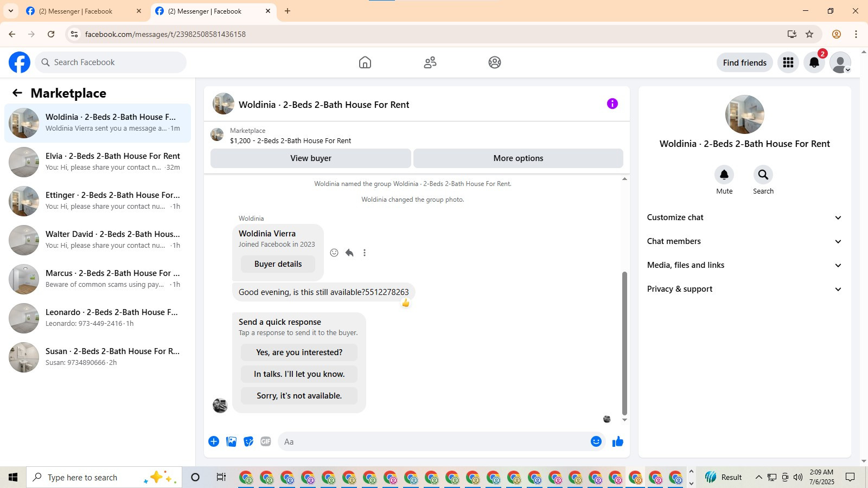The height and width of the screenshot is (488, 868).
Task: Send quick response In talks. I'll let you know.
Action: (x=299, y=374)
